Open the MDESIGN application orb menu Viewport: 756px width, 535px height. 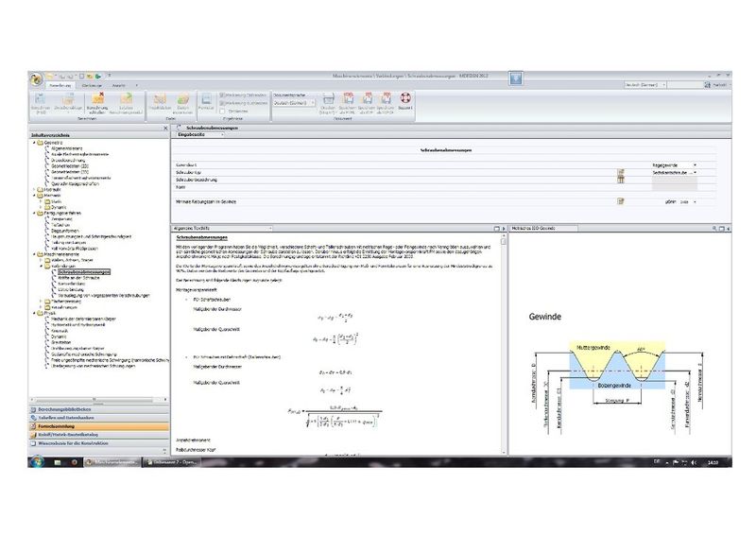click(36, 79)
